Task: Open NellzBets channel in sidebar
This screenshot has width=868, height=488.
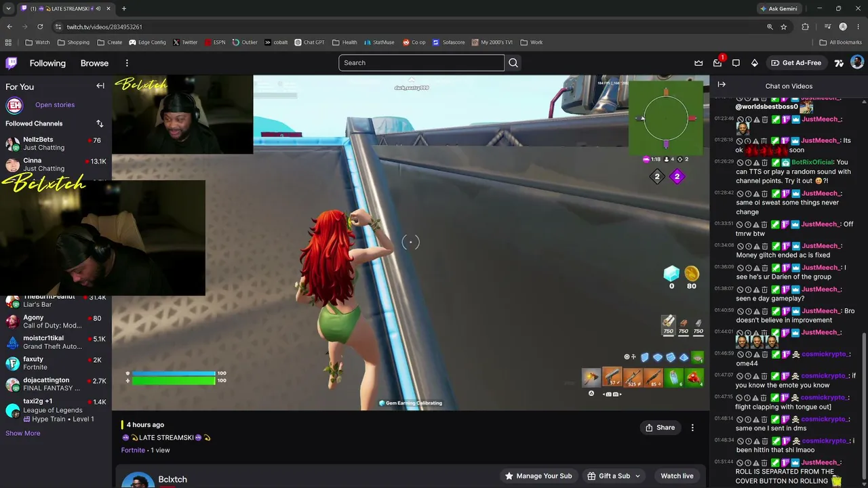Action: [56, 143]
